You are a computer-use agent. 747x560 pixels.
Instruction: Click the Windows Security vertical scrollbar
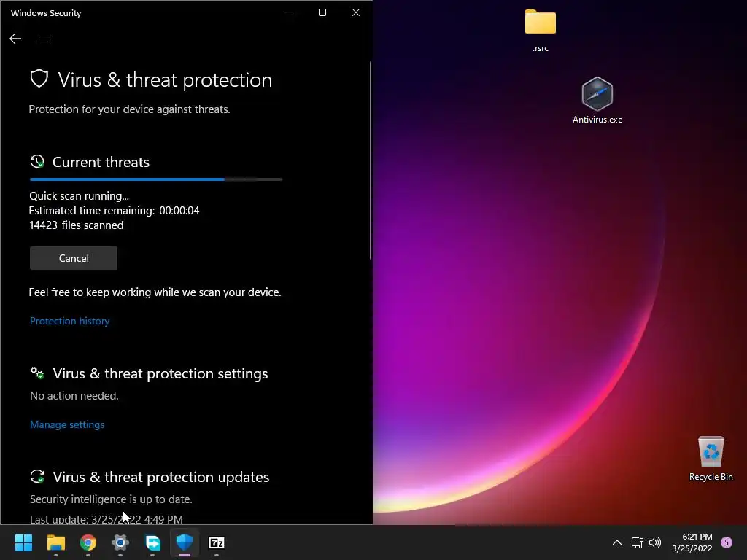pos(370,160)
